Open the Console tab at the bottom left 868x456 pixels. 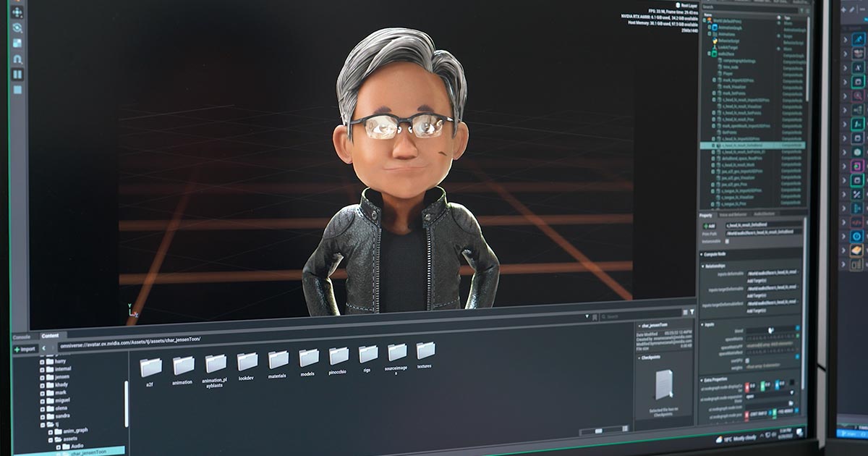22,336
